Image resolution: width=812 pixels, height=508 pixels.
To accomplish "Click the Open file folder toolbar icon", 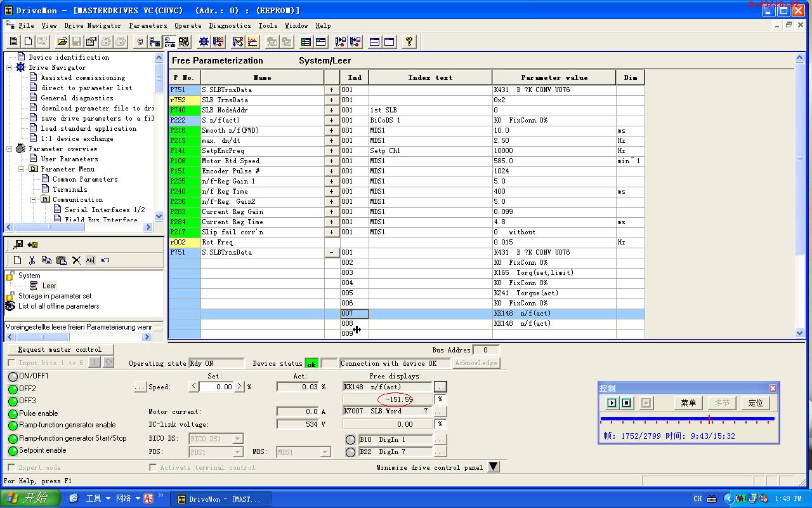I will click(x=62, y=42).
